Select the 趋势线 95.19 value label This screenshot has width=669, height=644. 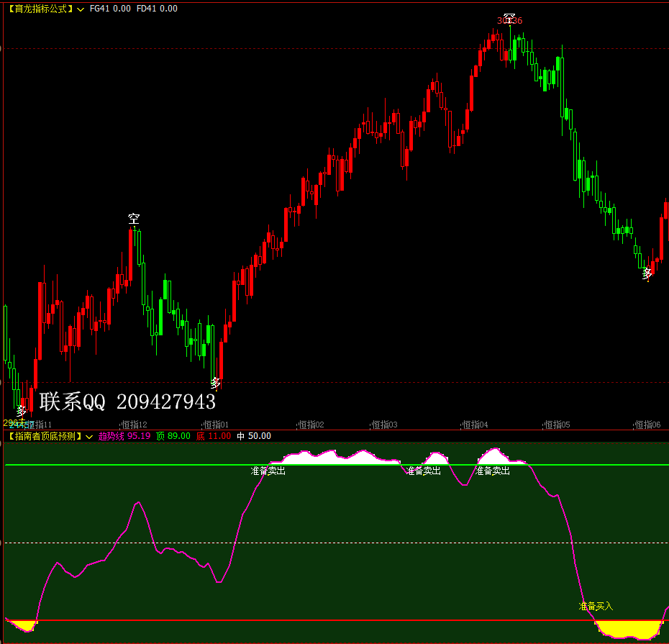click(x=124, y=436)
